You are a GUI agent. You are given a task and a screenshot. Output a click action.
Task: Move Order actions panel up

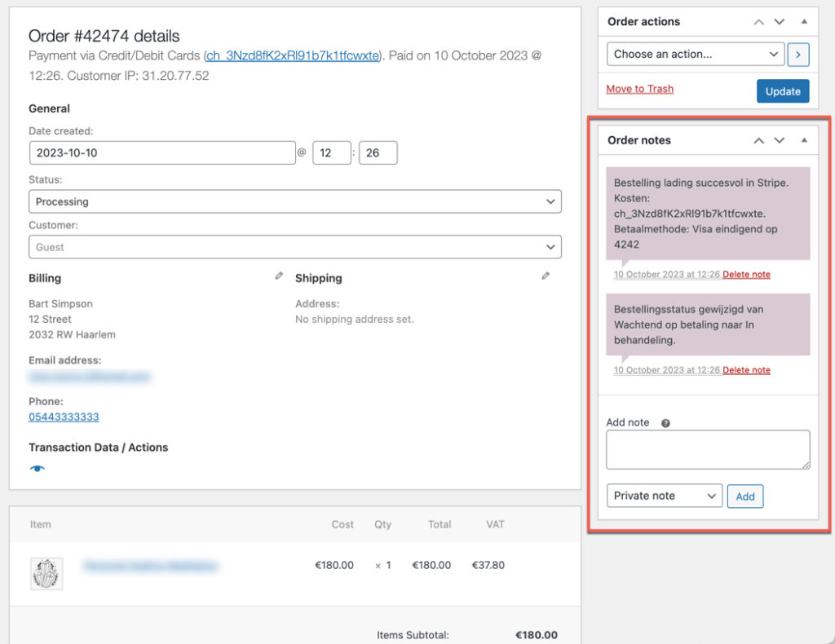click(758, 22)
